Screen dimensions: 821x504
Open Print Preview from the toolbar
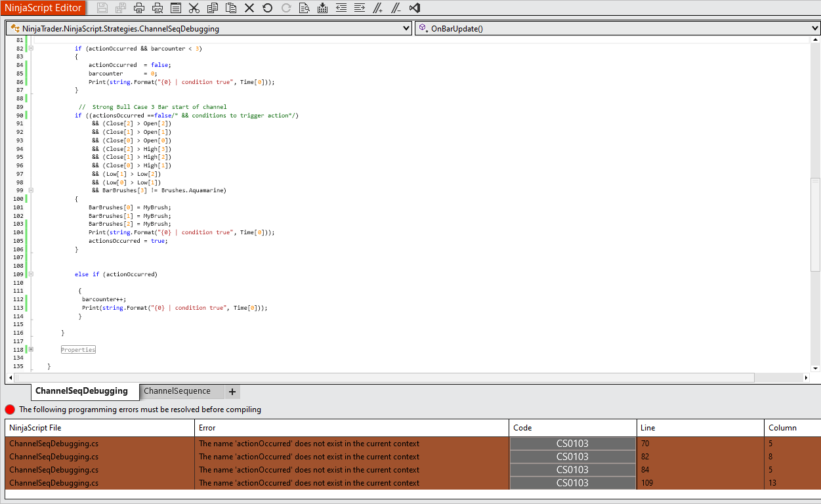pos(158,8)
